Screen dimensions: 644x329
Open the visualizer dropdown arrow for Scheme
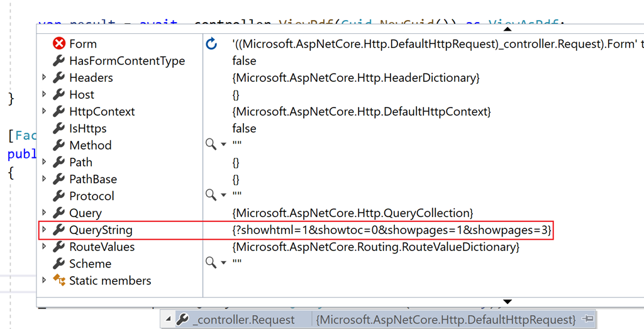pos(223,264)
